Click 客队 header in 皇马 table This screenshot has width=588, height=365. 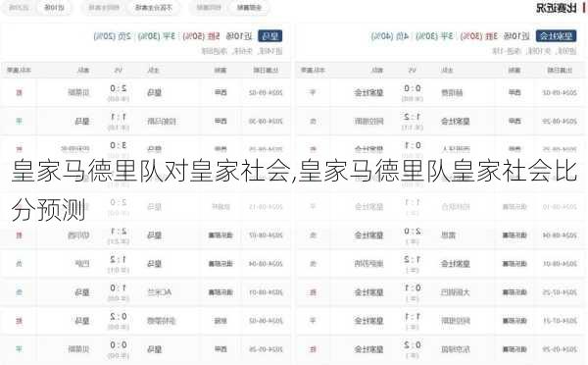83,71
